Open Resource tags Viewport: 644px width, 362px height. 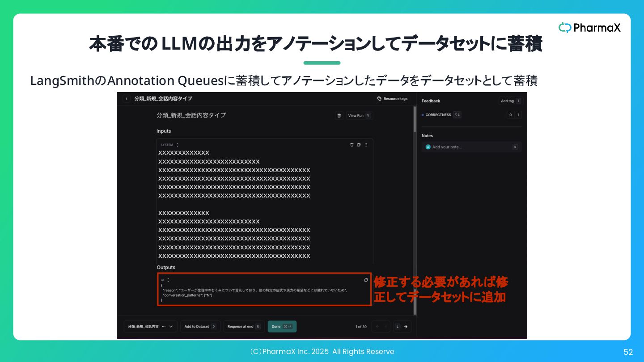click(x=392, y=99)
